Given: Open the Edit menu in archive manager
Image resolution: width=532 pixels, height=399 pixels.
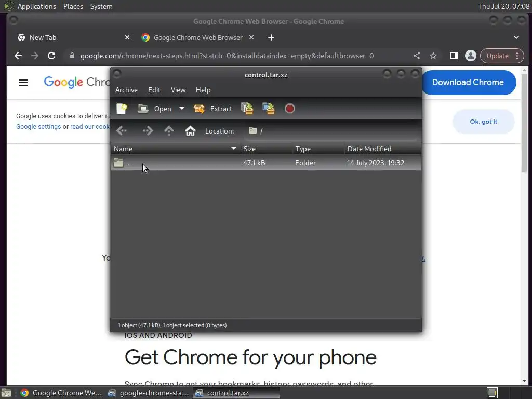Looking at the screenshot, I should [x=154, y=90].
